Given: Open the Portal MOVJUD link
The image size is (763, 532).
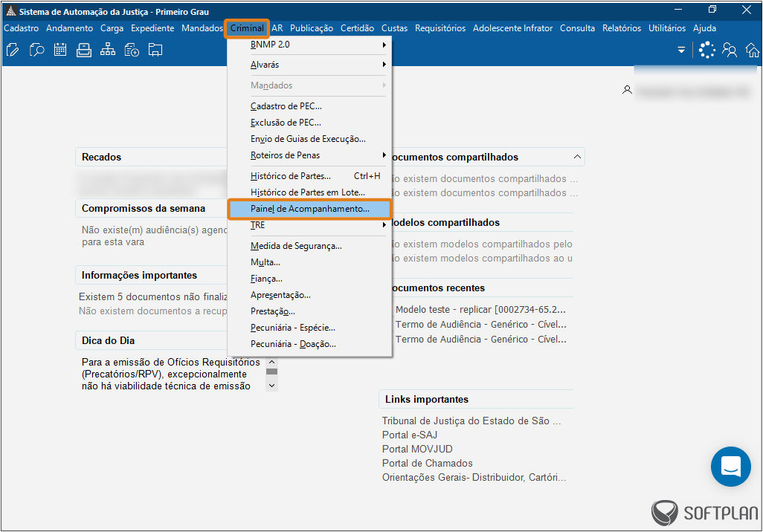Looking at the screenshot, I should (417, 449).
